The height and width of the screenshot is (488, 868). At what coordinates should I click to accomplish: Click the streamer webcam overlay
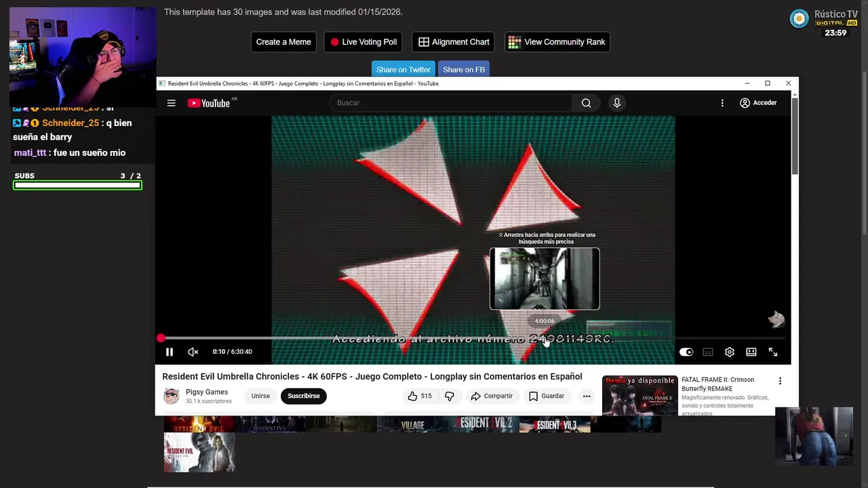[83, 58]
